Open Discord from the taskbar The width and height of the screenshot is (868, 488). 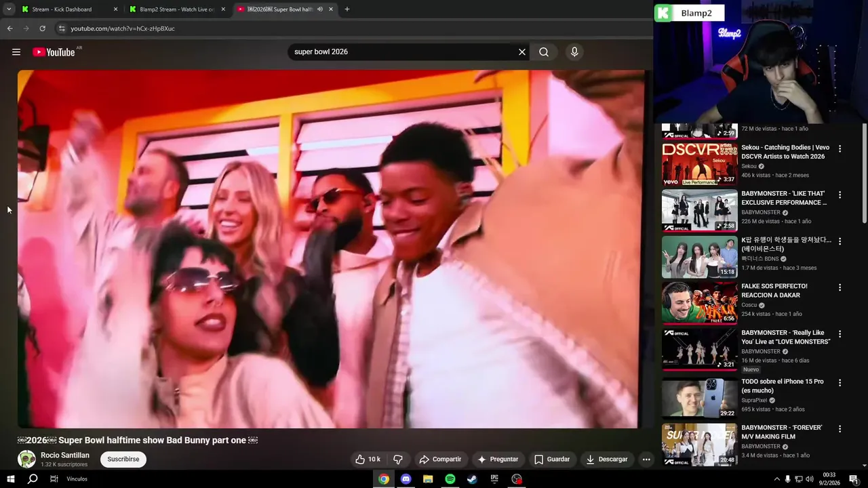[x=406, y=479]
